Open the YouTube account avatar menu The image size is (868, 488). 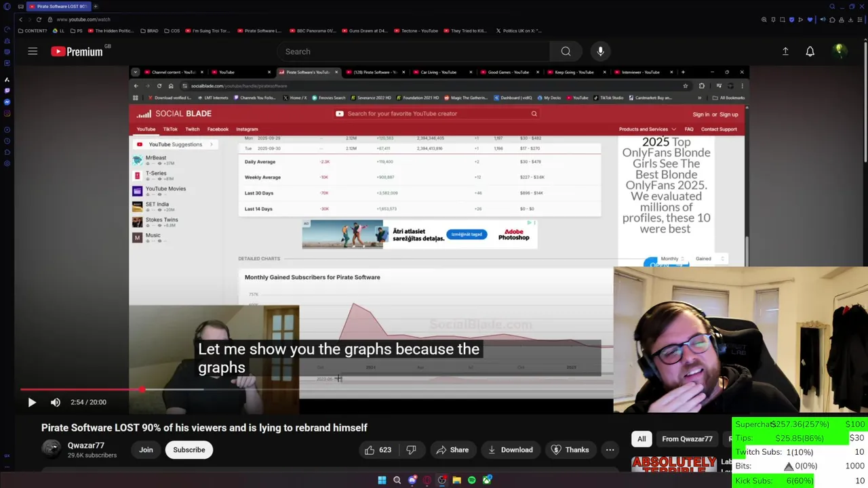click(839, 51)
